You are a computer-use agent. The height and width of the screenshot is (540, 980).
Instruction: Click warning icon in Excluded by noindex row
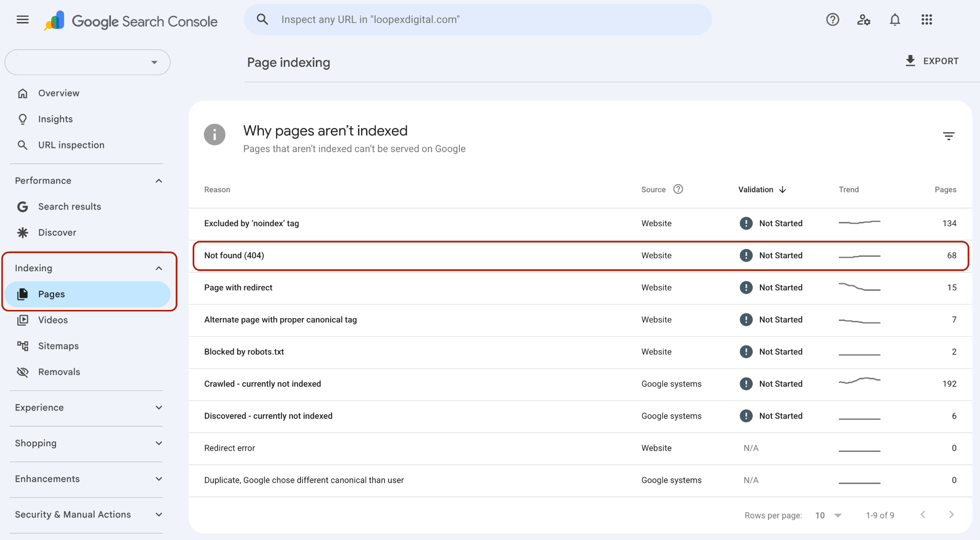tap(746, 223)
